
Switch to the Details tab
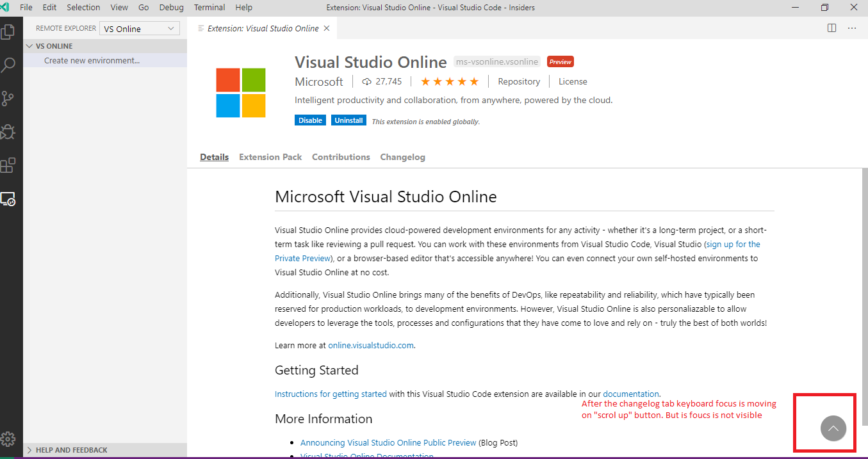pos(214,157)
